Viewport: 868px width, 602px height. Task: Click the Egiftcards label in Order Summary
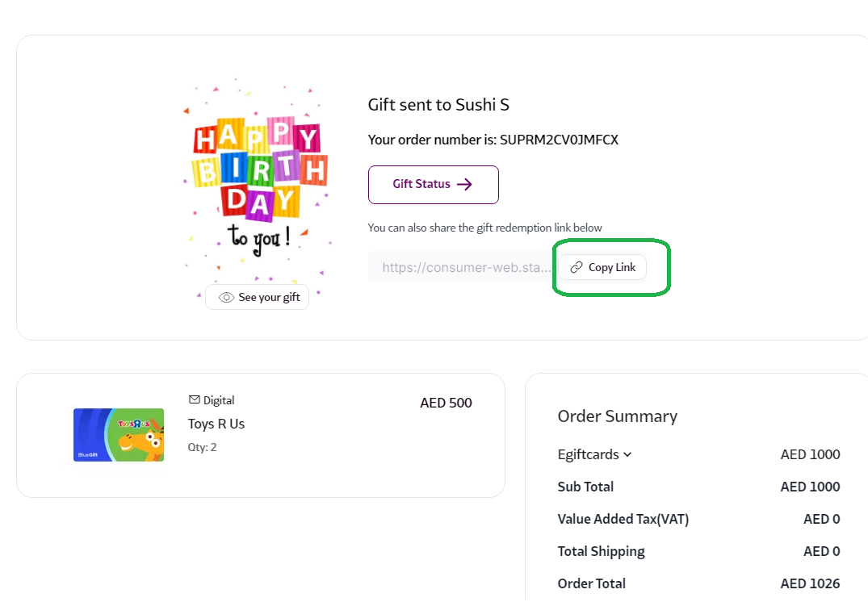588,454
